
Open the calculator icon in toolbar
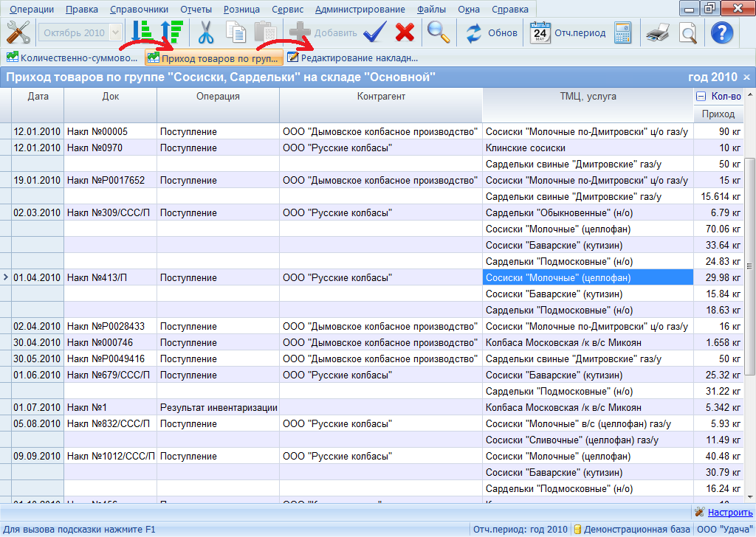622,32
